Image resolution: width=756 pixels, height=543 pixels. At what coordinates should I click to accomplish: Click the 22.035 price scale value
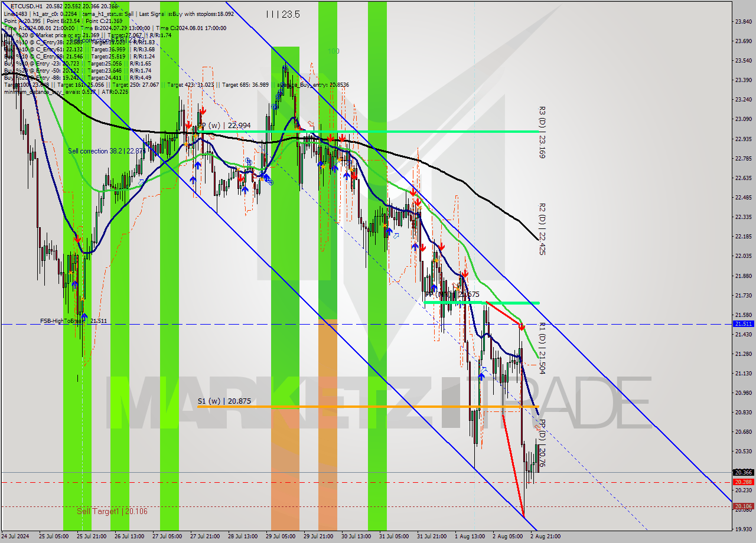coord(742,256)
